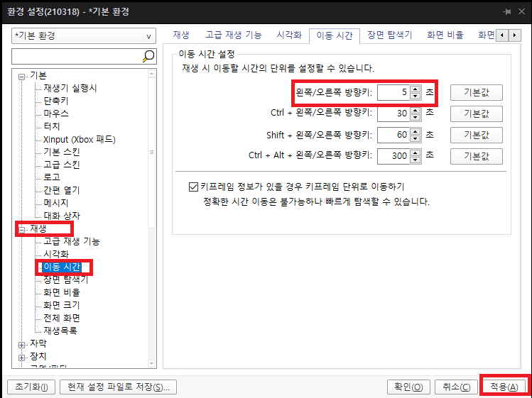Open the *기본 환경 profile dropdown

84,36
